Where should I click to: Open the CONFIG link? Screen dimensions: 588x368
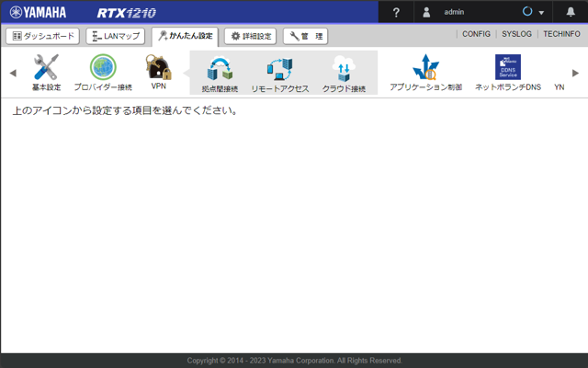point(476,34)
